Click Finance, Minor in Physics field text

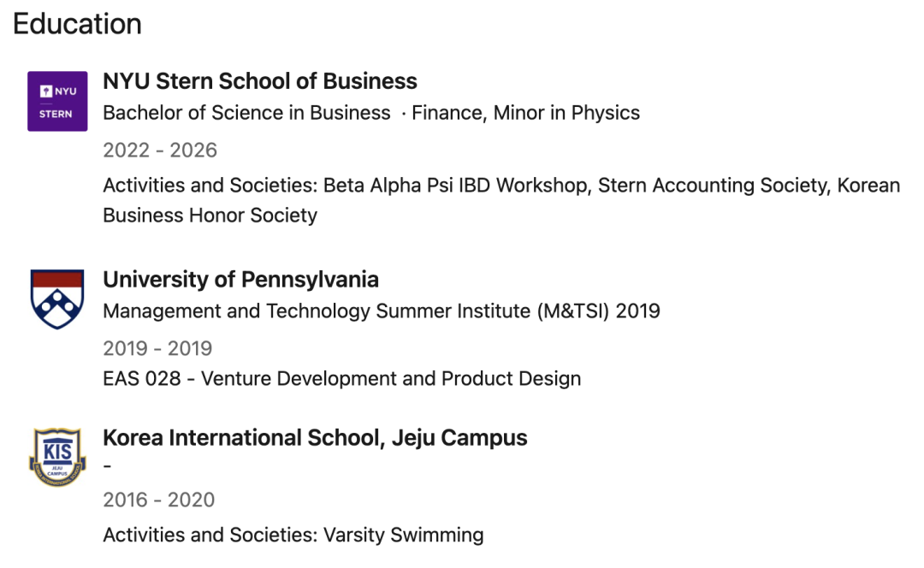tap(525, 113)
